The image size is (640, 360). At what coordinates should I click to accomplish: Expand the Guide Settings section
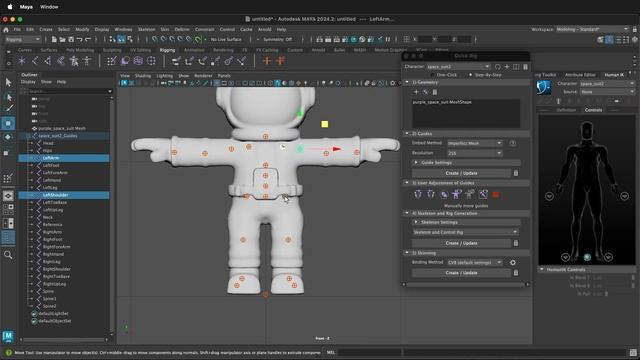pyautogui.click(x=466, y=162)
